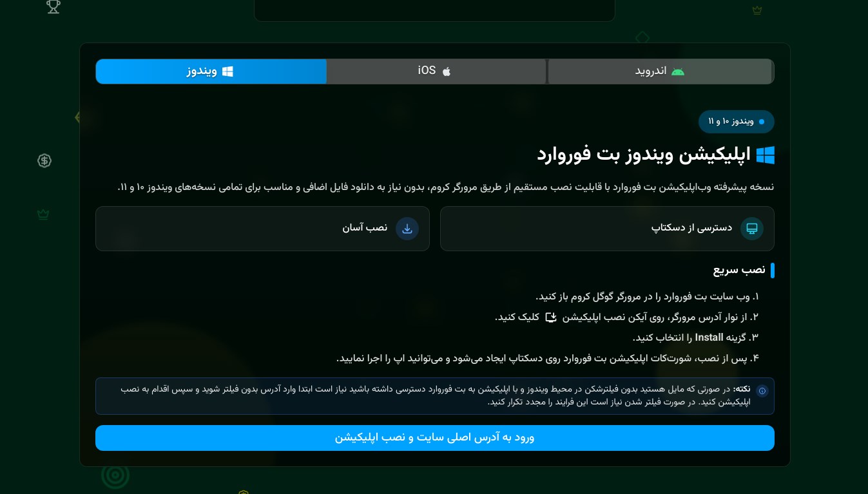Click step ۴ about desktop shortcut

coord(548,358)
